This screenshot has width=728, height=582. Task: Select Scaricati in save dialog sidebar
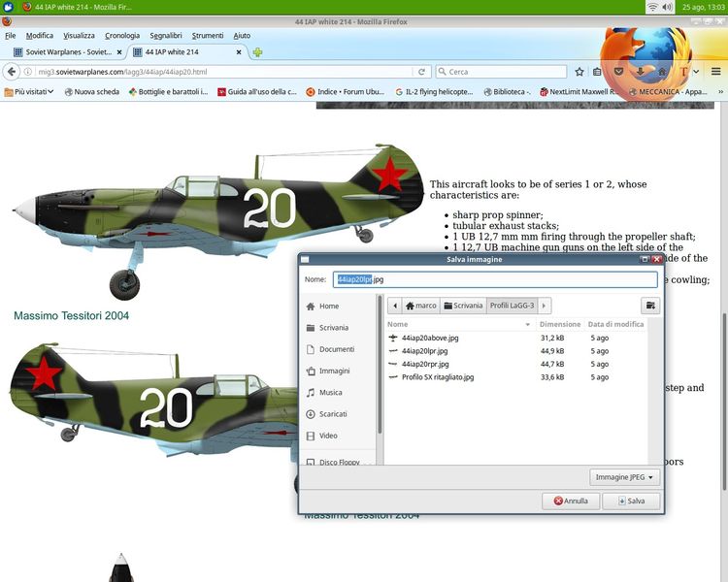[333, 413]
